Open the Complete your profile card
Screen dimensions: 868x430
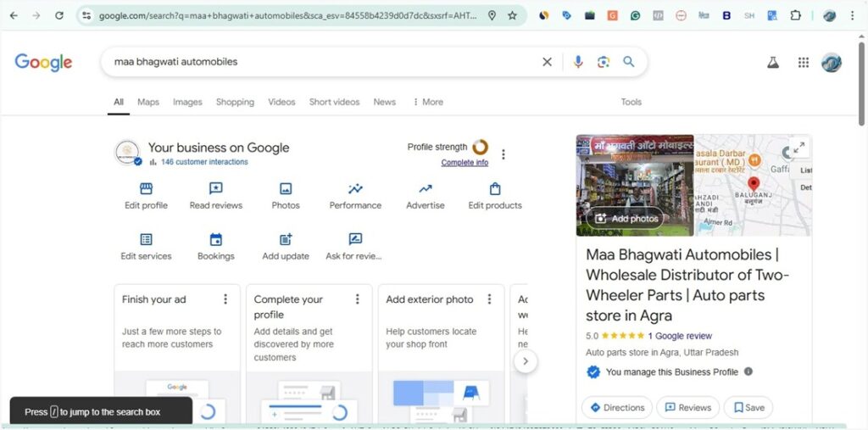pos(309,355)
